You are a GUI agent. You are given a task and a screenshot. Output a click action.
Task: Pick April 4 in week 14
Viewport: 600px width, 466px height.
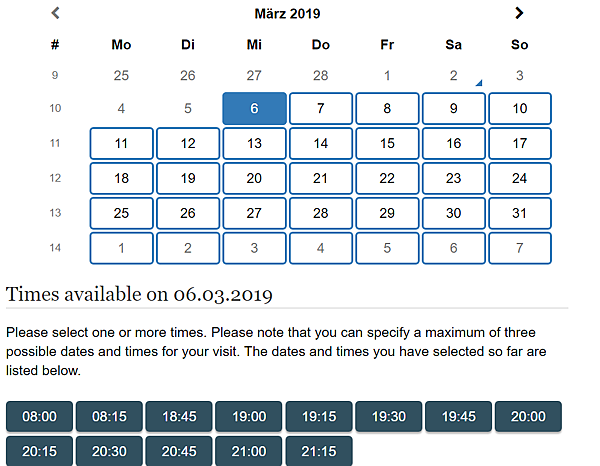(x=320, y=247)
